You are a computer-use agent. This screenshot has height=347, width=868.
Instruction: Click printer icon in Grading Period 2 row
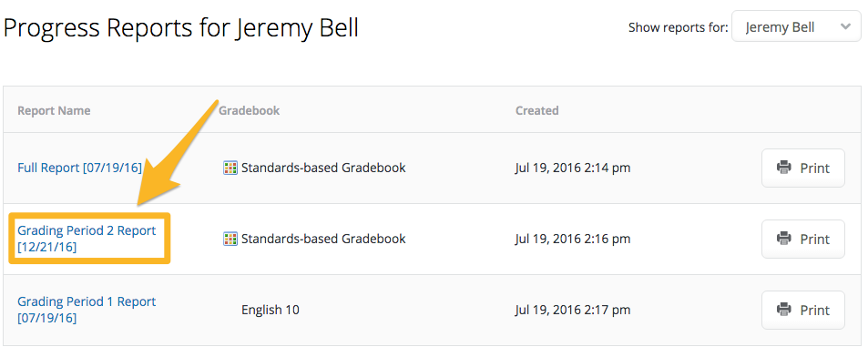[784, 239]
